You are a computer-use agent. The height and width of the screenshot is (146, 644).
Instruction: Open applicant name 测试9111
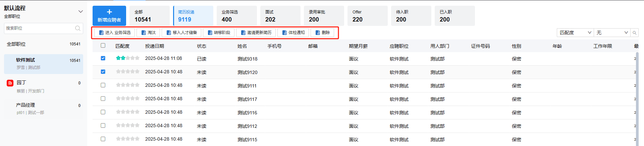pos(247,86)
